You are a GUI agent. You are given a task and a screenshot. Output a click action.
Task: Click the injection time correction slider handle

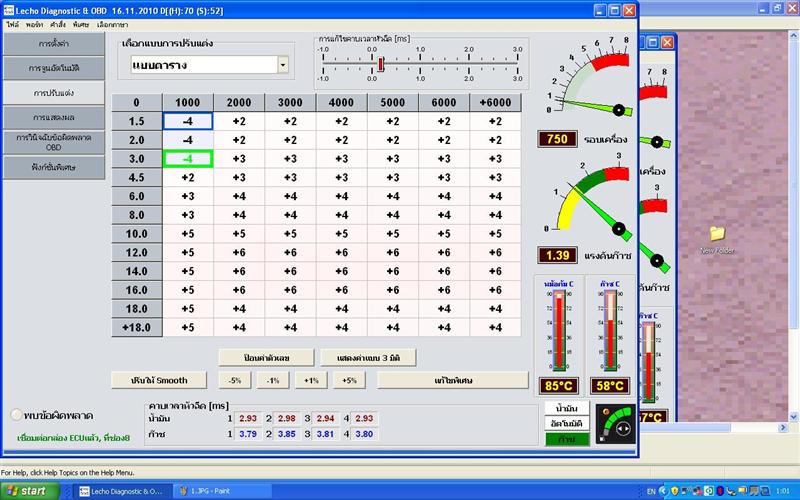point(381,64)
